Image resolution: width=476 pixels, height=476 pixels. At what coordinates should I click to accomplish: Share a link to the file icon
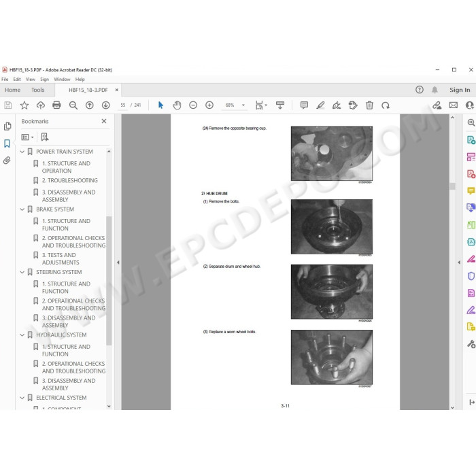(x=437, y=105)
